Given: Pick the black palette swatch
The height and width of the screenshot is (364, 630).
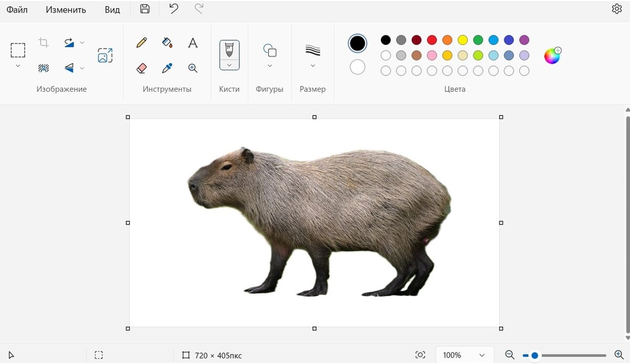Looking at the screenshot, I should click(x=386, y=40).
